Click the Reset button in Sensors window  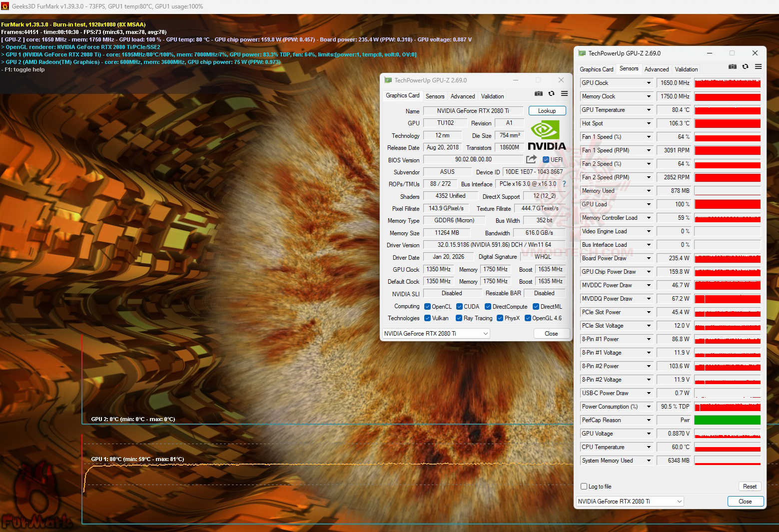pos(750,487)
